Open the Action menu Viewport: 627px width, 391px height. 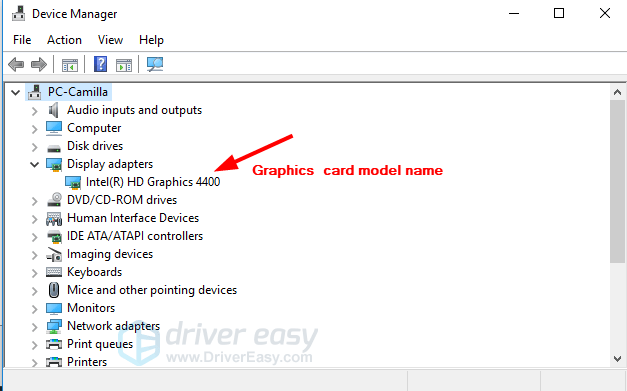pyautogui.click(x=64, y=40)
